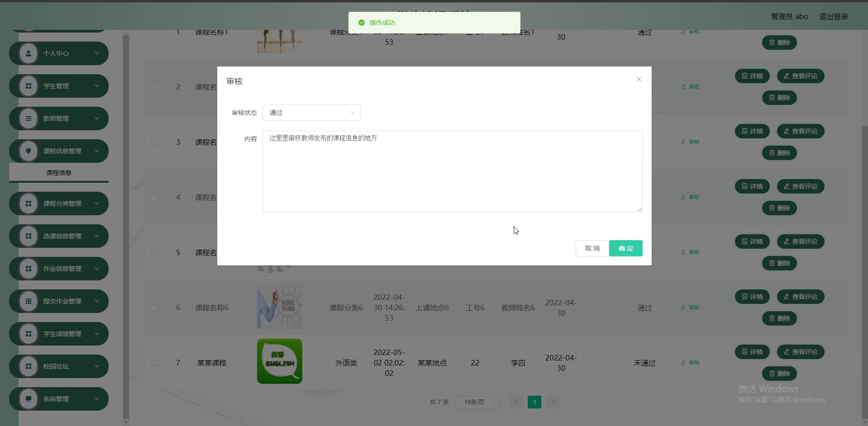Tick the checkbox for row 6
The width and height of the screenshot is (868, 426).
[x=155, y=308]
